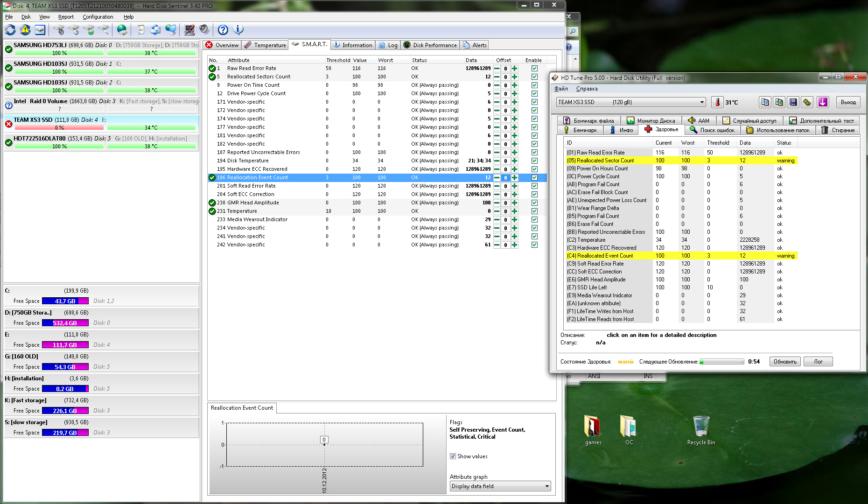This screenshot has height=504, width=868.
Task: Open the Справка menu in HD Tune
Action: tap(587, 89)
